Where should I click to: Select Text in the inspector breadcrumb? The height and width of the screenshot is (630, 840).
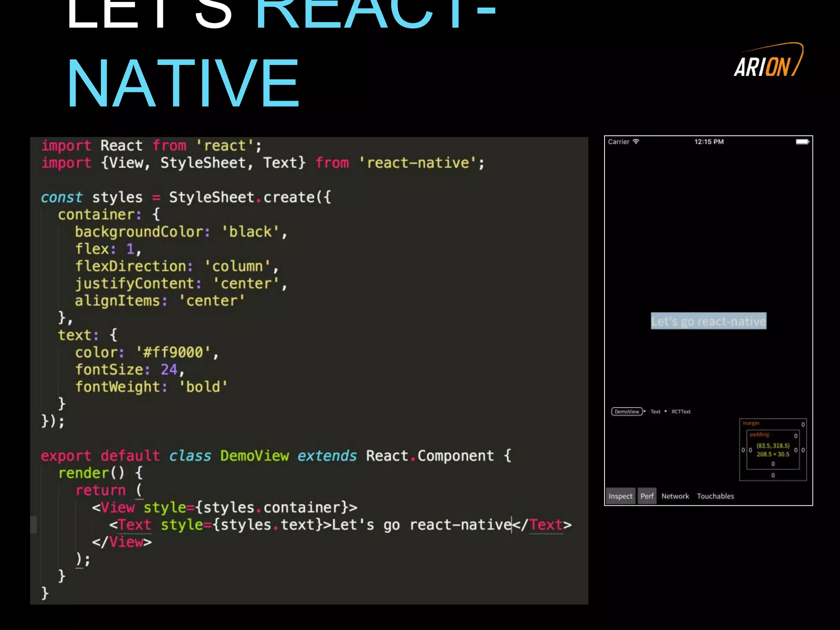coord(655,411)
